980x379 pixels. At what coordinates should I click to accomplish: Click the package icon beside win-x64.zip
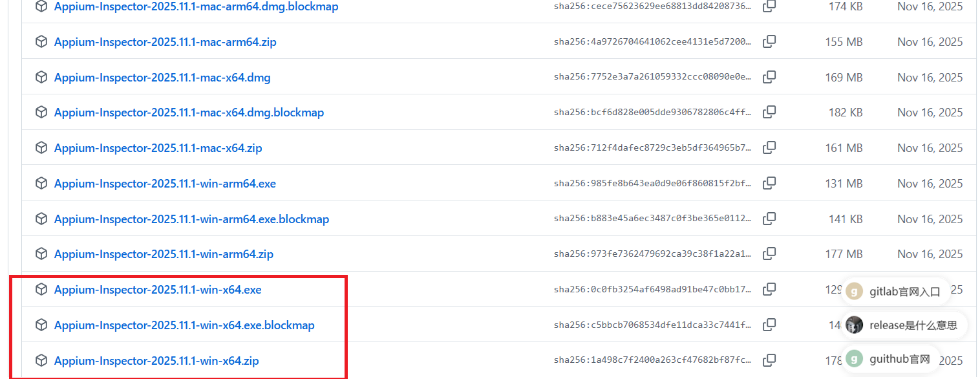tap(41, 360)
